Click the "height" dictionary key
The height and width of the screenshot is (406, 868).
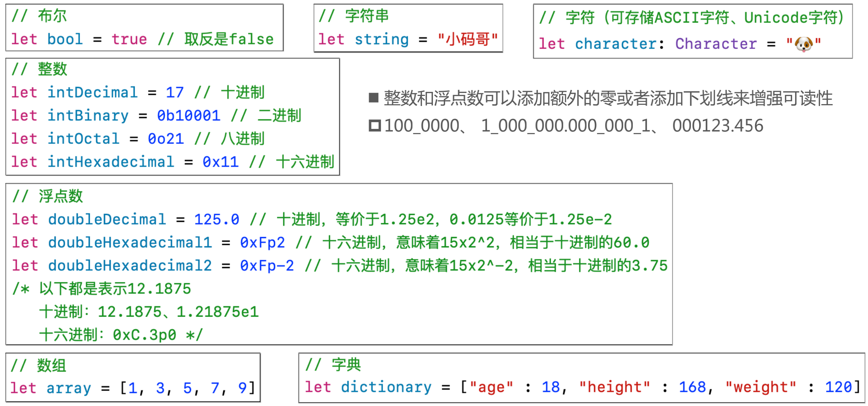(615, 387)
